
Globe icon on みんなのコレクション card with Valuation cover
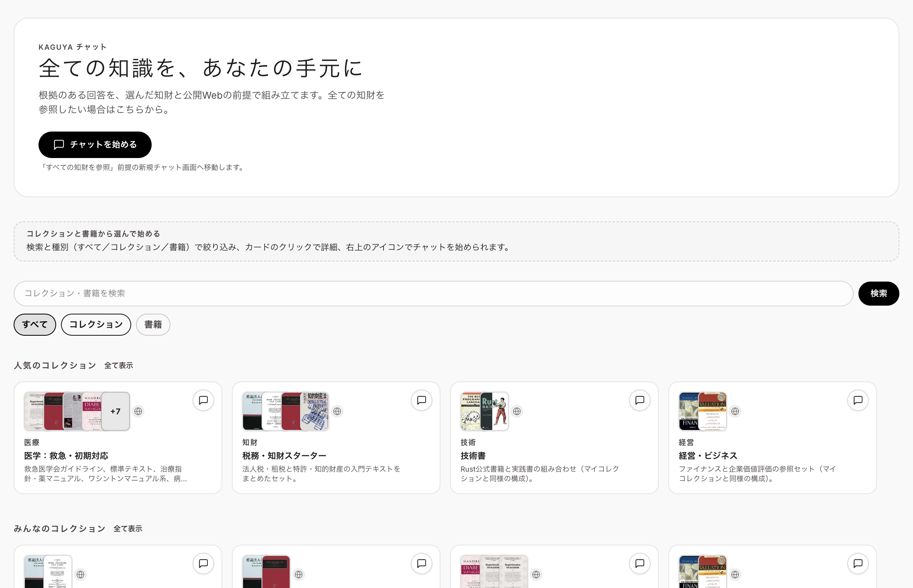[735, 575]
